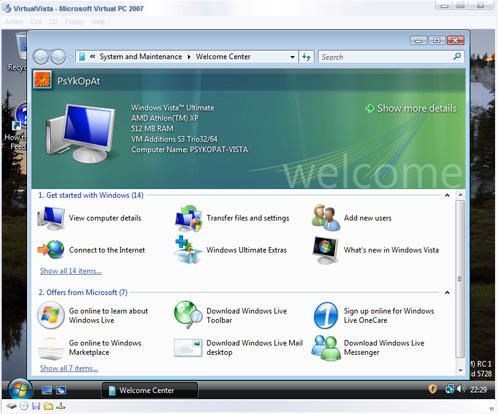The image size is (498, 414).
Task: Click Switch between windows quick launch icon
Action: tap(61, 390)
